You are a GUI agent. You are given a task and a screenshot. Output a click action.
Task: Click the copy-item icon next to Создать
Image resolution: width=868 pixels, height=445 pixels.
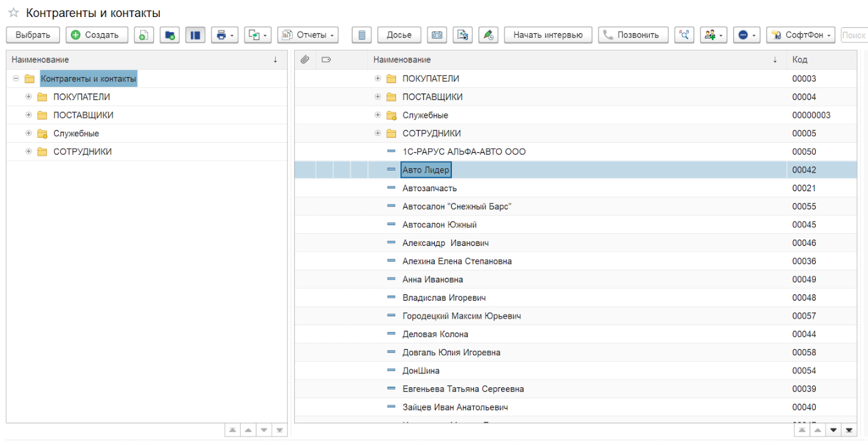pyautogui.click(x=143, y=35)
